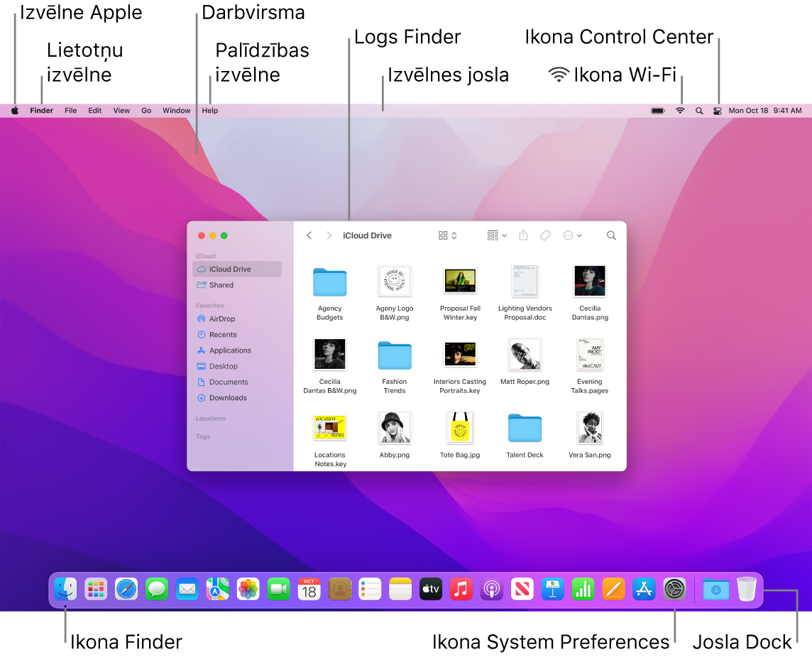Open Podcasts from the Dock
Viewport: 812px width, 657px height.
(492, 589)
